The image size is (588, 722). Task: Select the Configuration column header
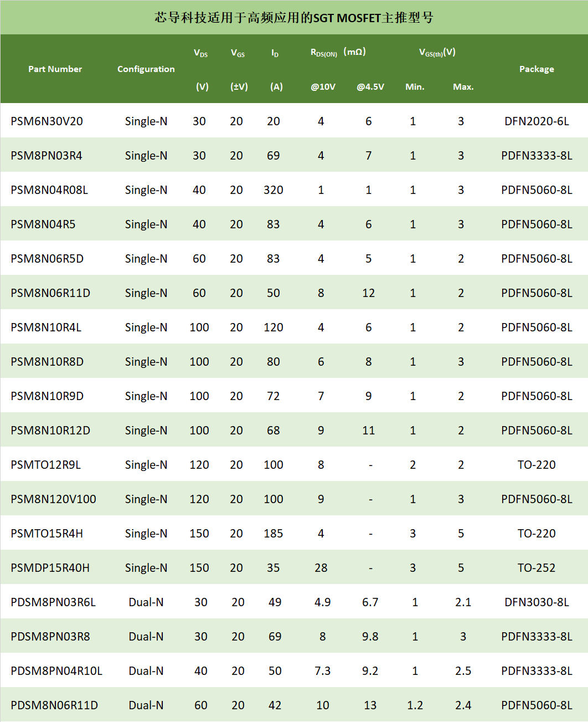pos(146,69)
